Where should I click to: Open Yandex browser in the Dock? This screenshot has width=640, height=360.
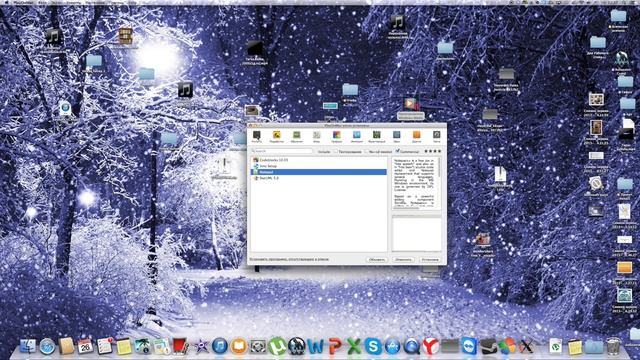click(x=431, y=346)
